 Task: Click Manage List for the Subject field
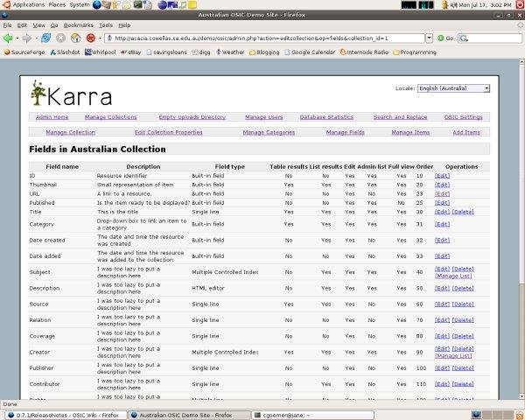[453, 276]
